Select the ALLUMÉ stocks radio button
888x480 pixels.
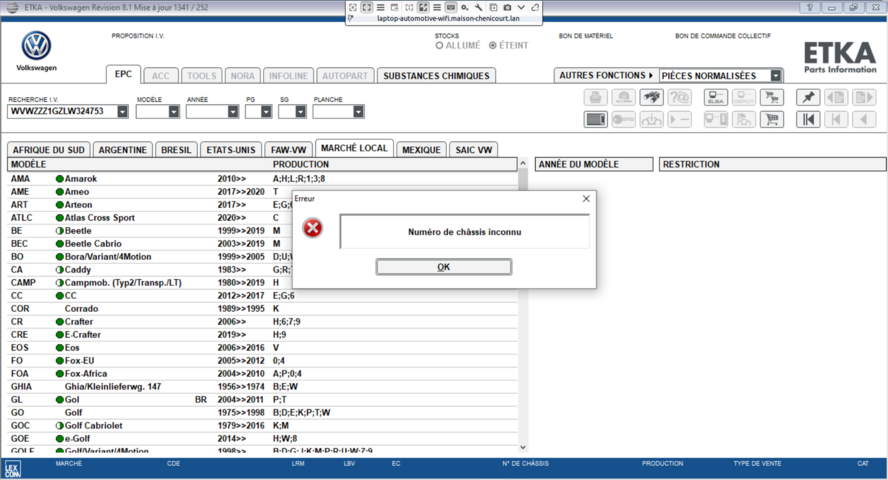439,45
